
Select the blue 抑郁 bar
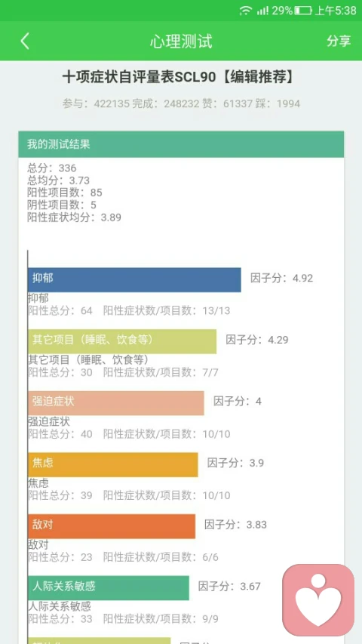click(x=134, y=279)
